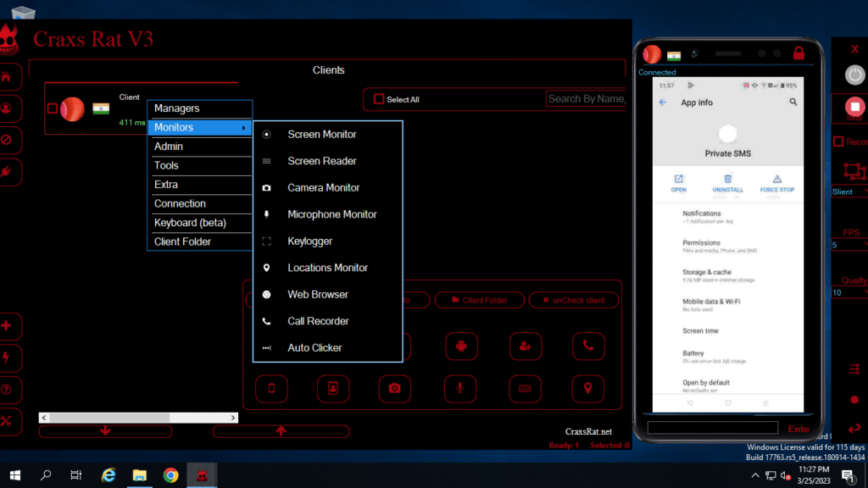Select the phone call icon command

click(588, 346)
